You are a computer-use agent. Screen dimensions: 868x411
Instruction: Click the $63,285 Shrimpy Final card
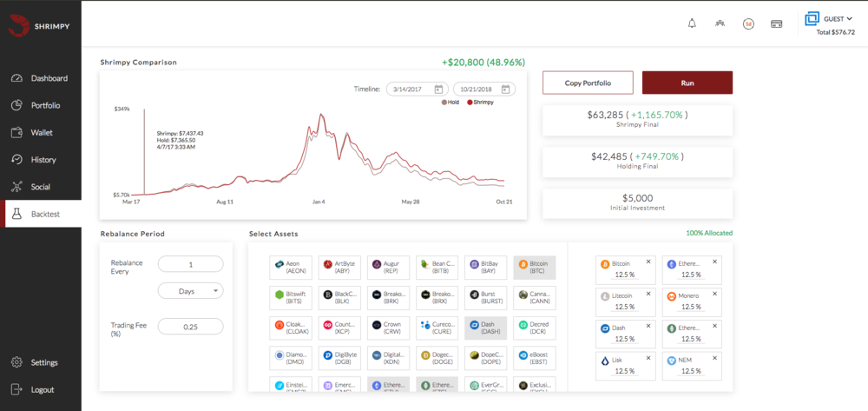point(638,120)
